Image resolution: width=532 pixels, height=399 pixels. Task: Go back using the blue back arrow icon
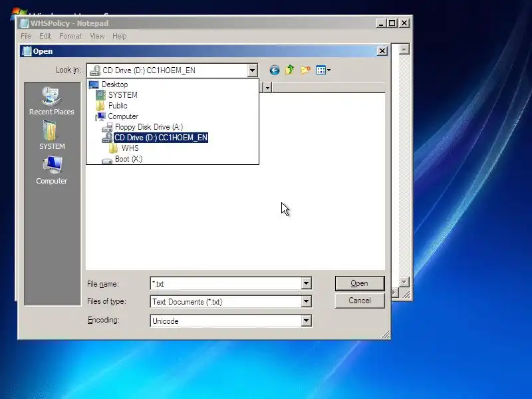pos(275,70)
